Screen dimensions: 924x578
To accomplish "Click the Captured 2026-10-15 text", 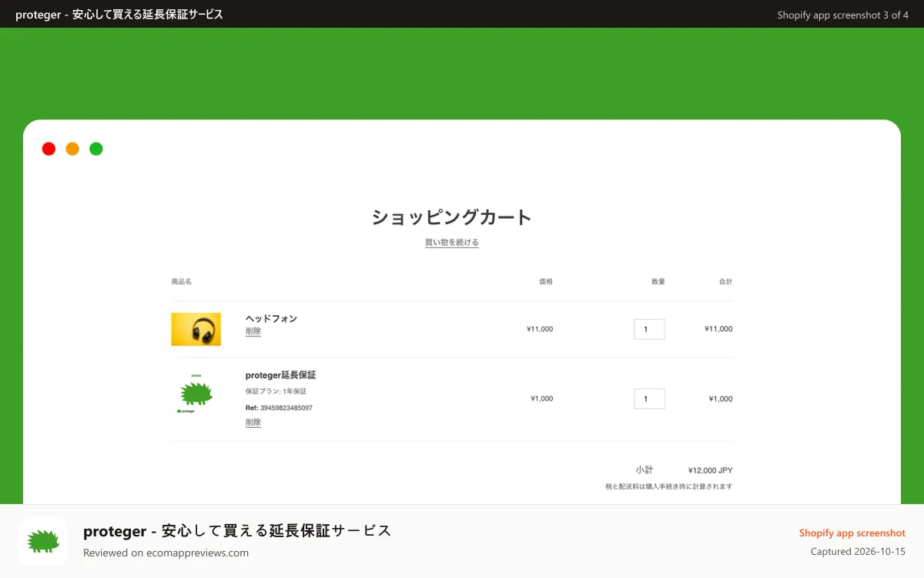I will (x=858, y=552).
